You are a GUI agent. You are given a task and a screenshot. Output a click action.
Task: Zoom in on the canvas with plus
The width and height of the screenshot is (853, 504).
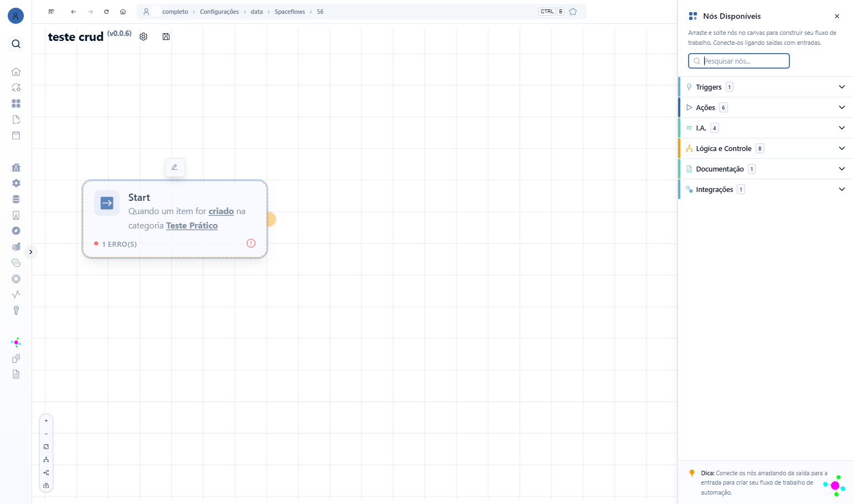pos(46,421)
